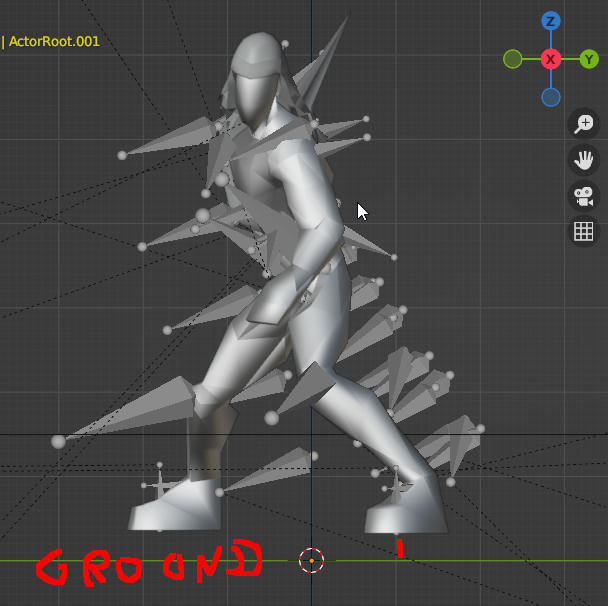Toggle perspective/orthographic grid icon
608x606 pixels.
tap(583, 231)
